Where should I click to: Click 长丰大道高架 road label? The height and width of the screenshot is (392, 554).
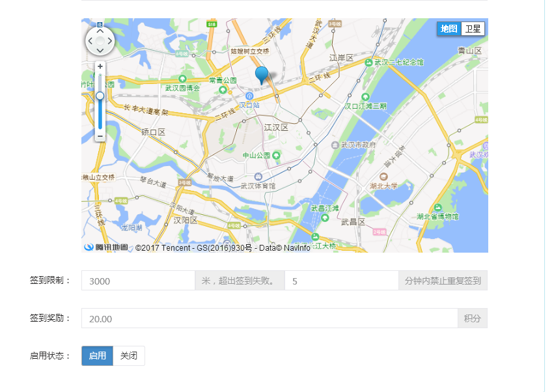click(x=146, y=110)
